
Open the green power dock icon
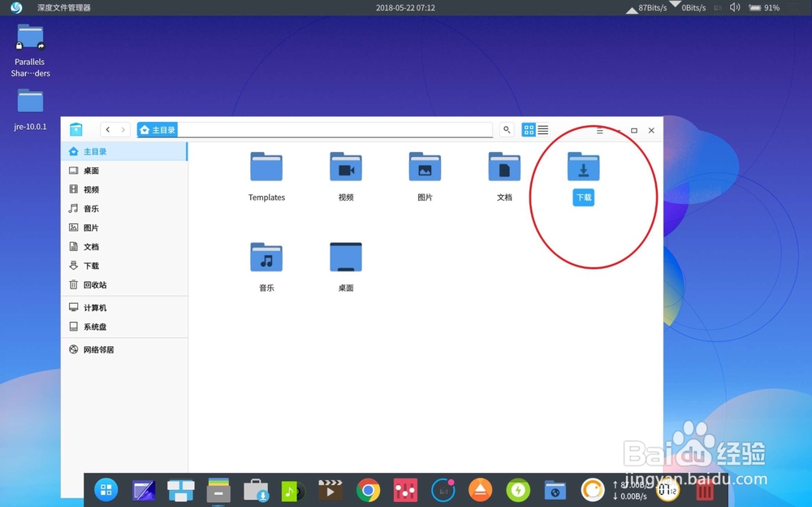click(x=518, y=490)
